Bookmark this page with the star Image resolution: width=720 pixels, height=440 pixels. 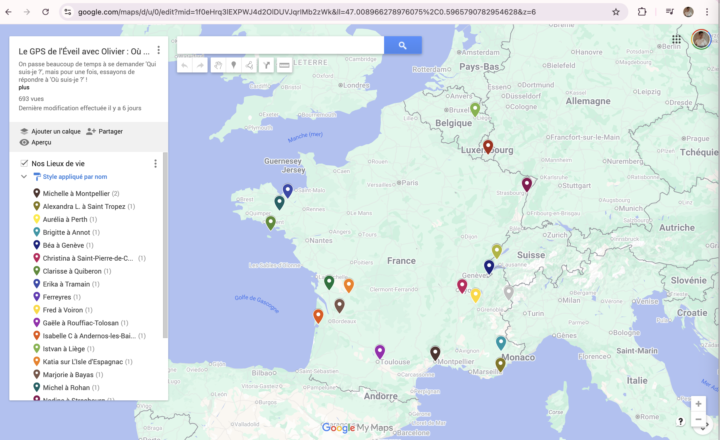click(616, 12)
